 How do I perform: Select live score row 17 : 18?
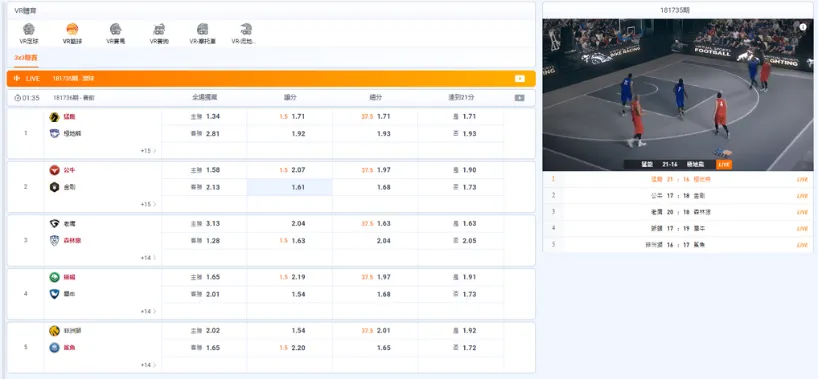point(678,196)
